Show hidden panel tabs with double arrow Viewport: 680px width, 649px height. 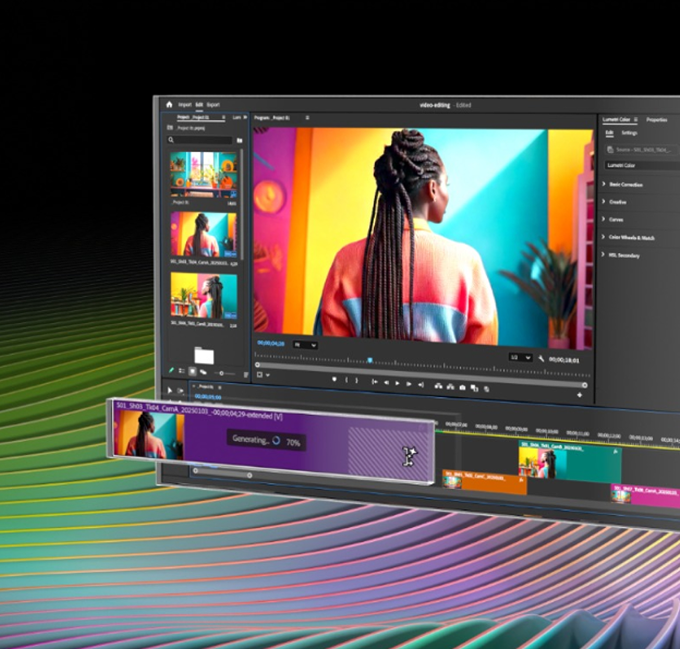(245, 117)
